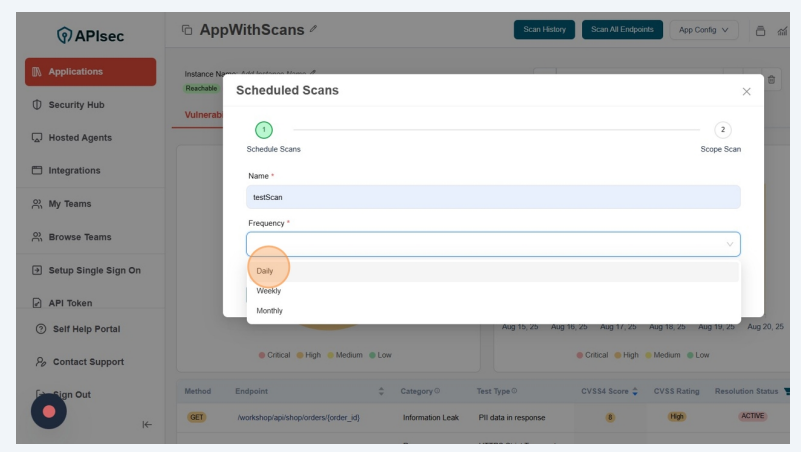Screen dimensions: 801x452
Task: Collapse the sidebar with the arrow icon
Action: pyautogui.click(x=147, y=424)
